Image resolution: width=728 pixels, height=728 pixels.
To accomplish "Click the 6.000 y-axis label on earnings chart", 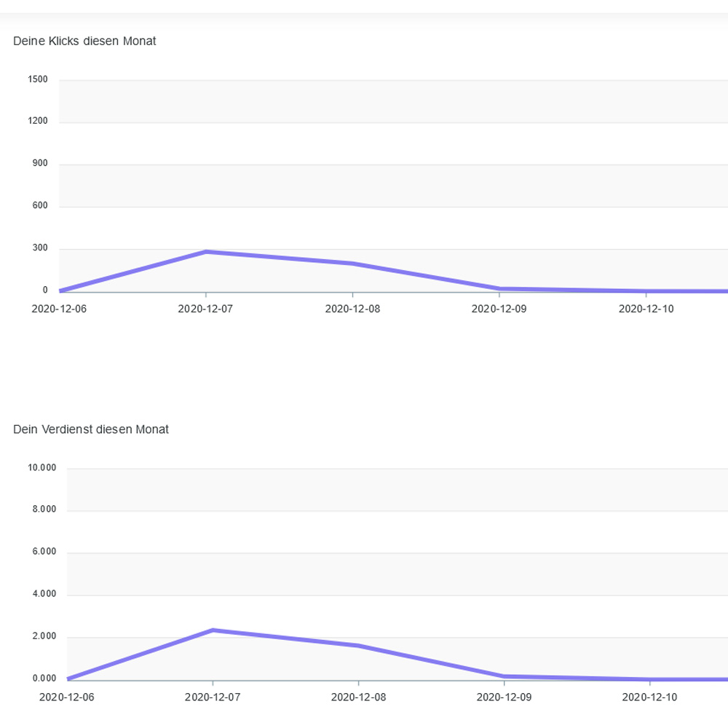I will (x=44, y=553).
